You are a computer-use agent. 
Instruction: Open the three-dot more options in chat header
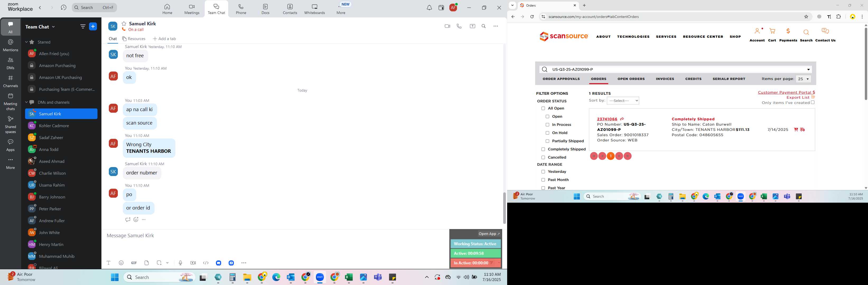(x=496, y=26)
